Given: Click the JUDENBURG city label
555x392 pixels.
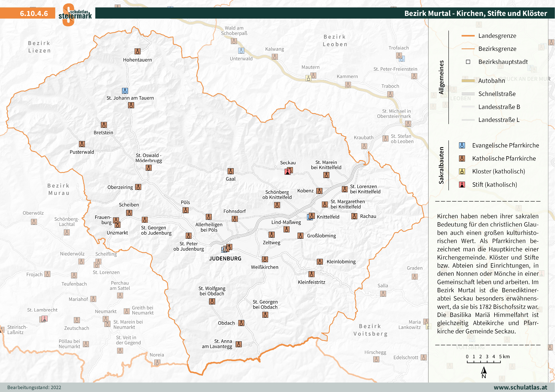Looking at the screenshot, I should pos(225,258).
